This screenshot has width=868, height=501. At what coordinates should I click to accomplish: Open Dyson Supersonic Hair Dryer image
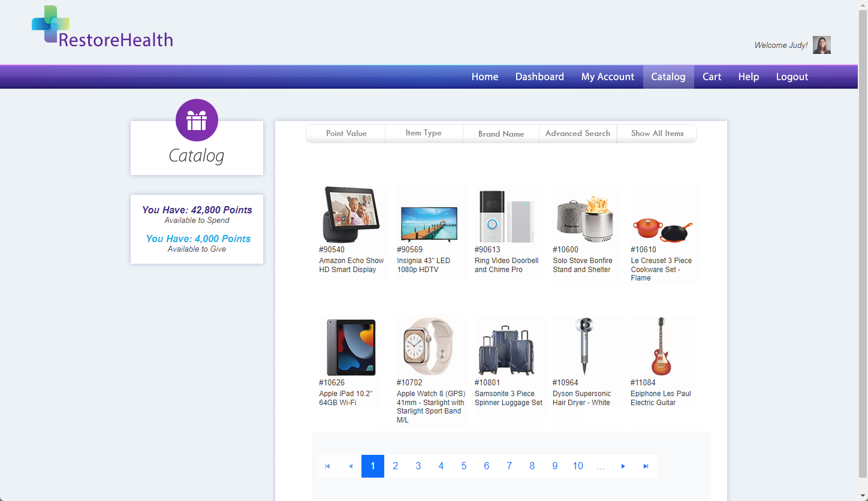point(585,346)
